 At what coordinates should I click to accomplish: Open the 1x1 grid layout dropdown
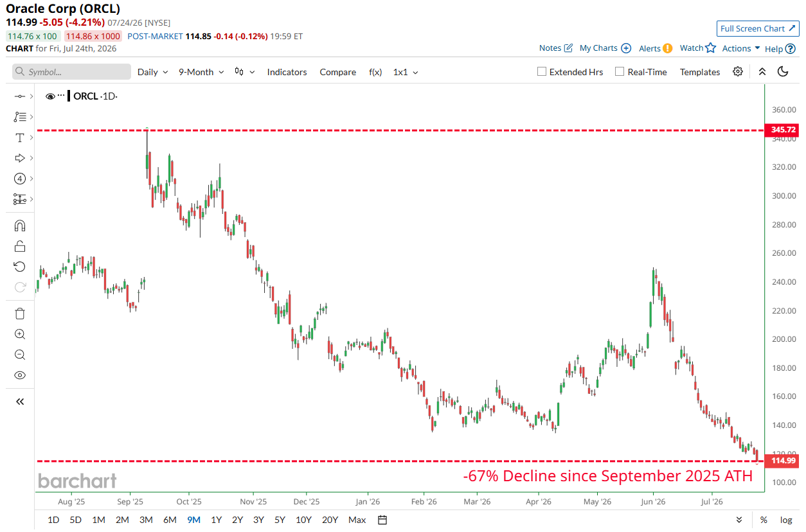pos(406,72)
